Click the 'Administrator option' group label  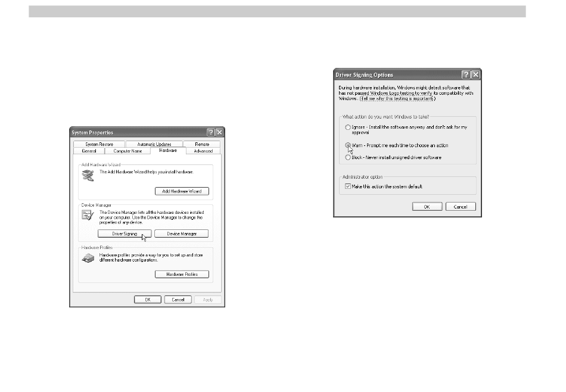click(x=362, y=177)
